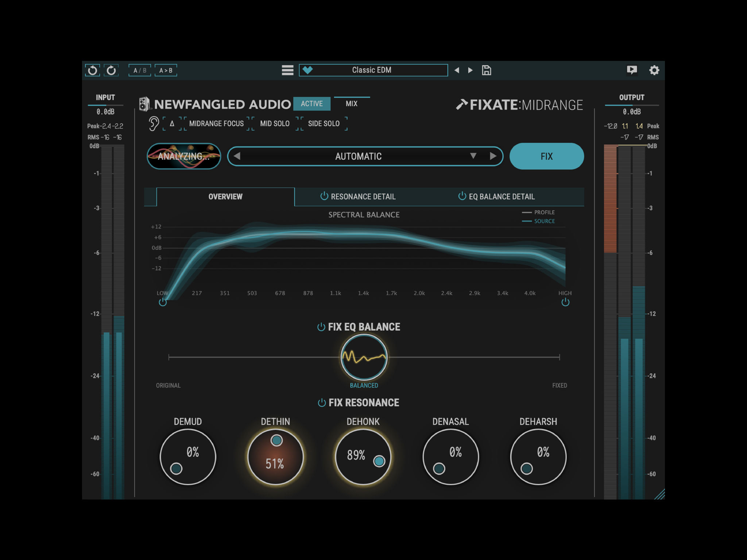Click the 1.1k frequency label
747x560 pixels.
click(336, 293)
